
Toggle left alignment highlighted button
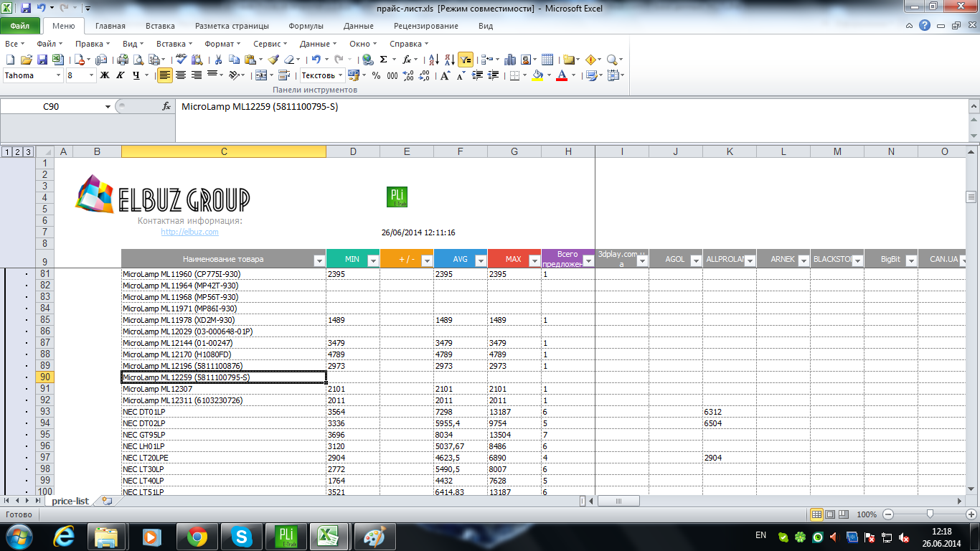pyautogui.click(x=165, y=75)
